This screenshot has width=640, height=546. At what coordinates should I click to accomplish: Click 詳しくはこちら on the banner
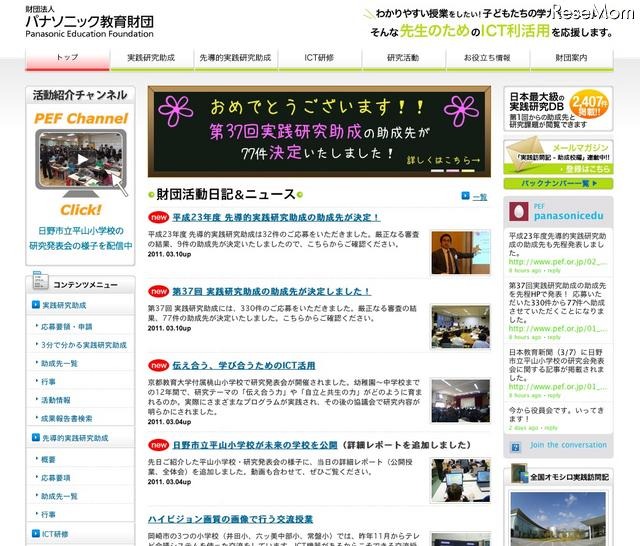point(443,160)
